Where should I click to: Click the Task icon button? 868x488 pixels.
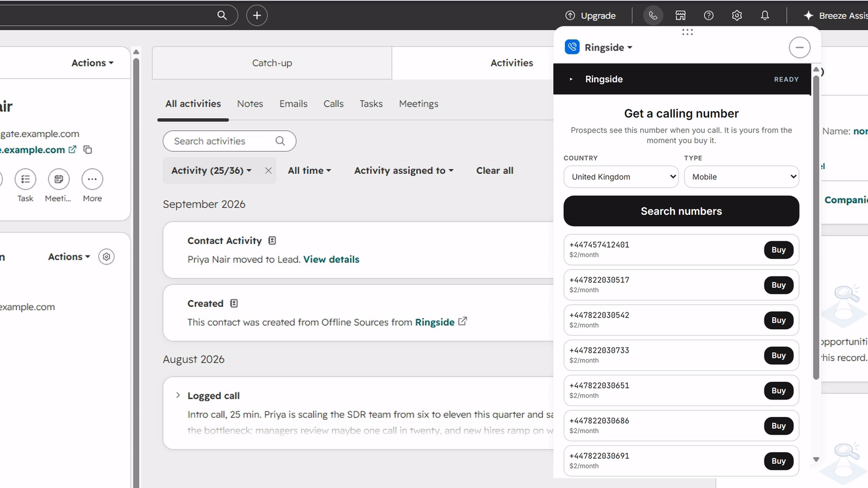click(25, 179)
